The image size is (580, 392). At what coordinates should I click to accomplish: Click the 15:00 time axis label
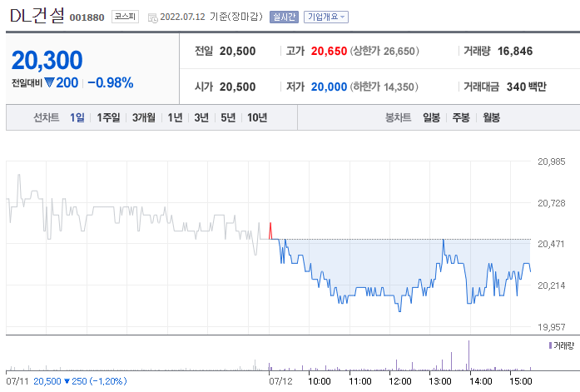(x=521, y=381)
